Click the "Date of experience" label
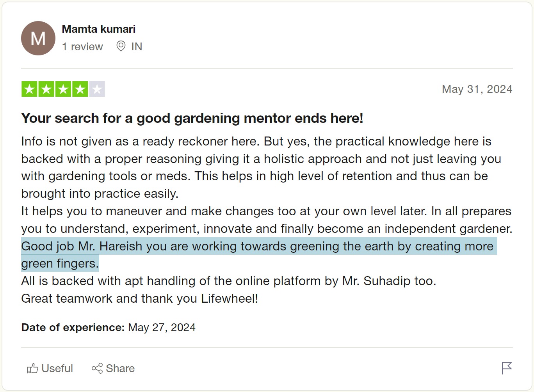This screenshot has height=392, width=534. pyautogui.click(x=73, y=328)
